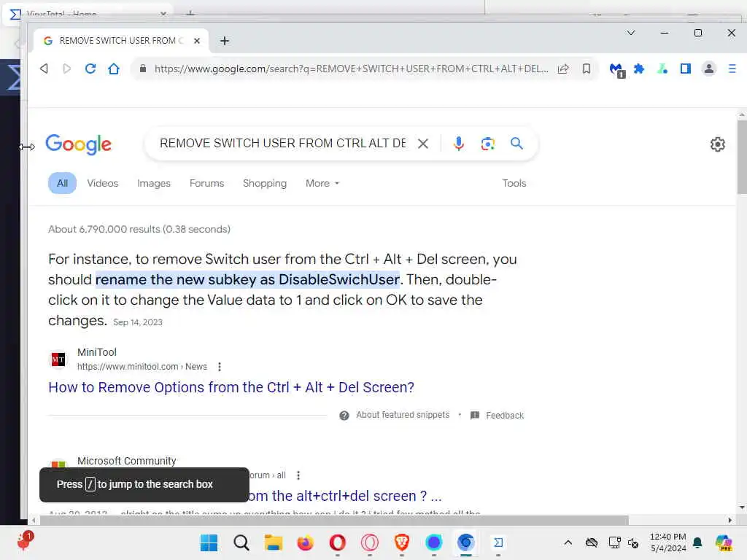Launch Firefox from the taskbar
The width and height of the screenshot is (747, 560).
point(306,542)
